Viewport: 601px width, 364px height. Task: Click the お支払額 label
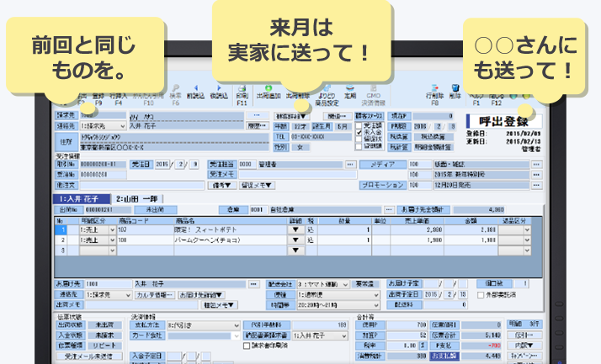coord(444,356)
